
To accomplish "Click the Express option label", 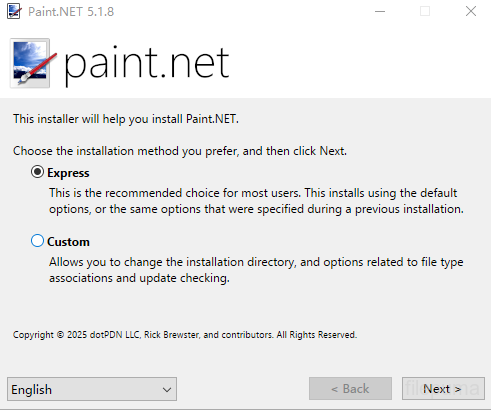I will click(68, 173).
